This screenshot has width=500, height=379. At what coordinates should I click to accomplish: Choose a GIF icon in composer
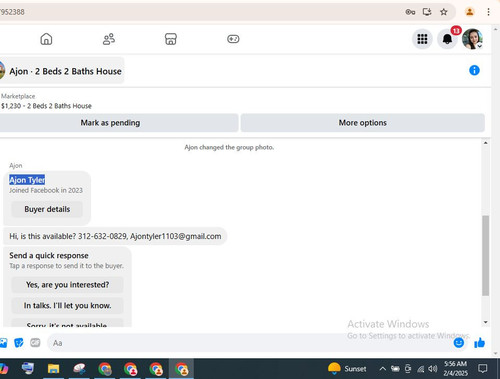(x=35, y=343)
